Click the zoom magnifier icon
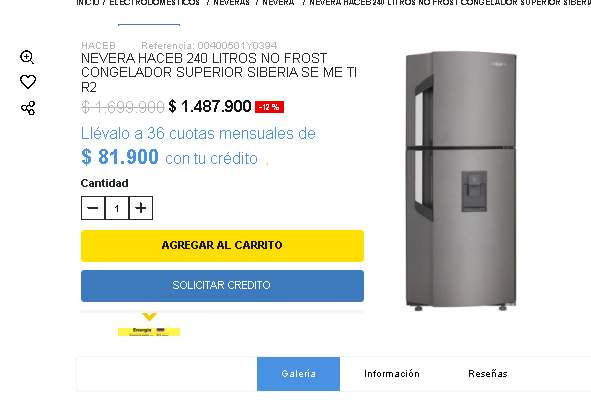 [27, 57]
